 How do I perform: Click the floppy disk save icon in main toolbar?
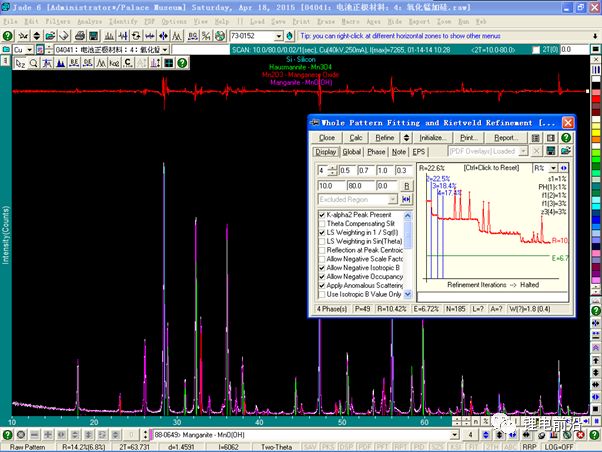[94, 36]
